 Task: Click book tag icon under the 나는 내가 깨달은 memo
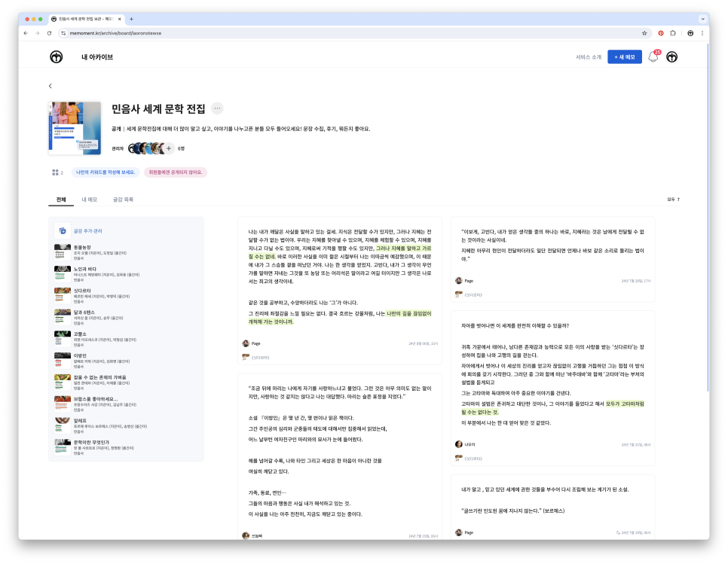pyautogui.click(x=246, y=357)
